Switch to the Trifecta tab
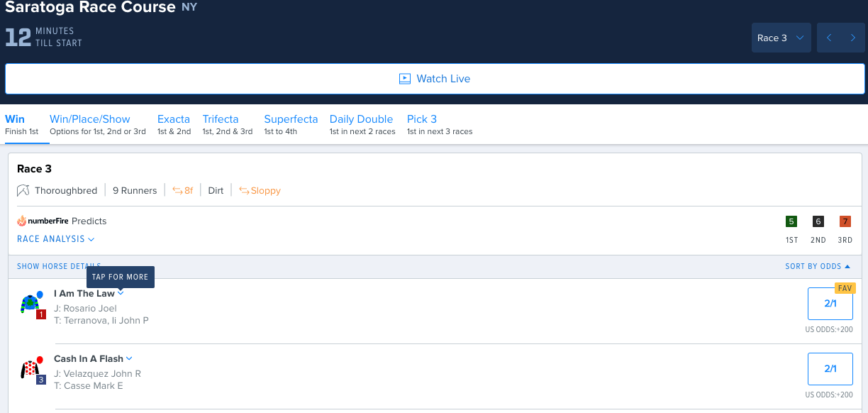Image resolution: width=868 pixels, height=413 pixels. [x=228, y=124]
